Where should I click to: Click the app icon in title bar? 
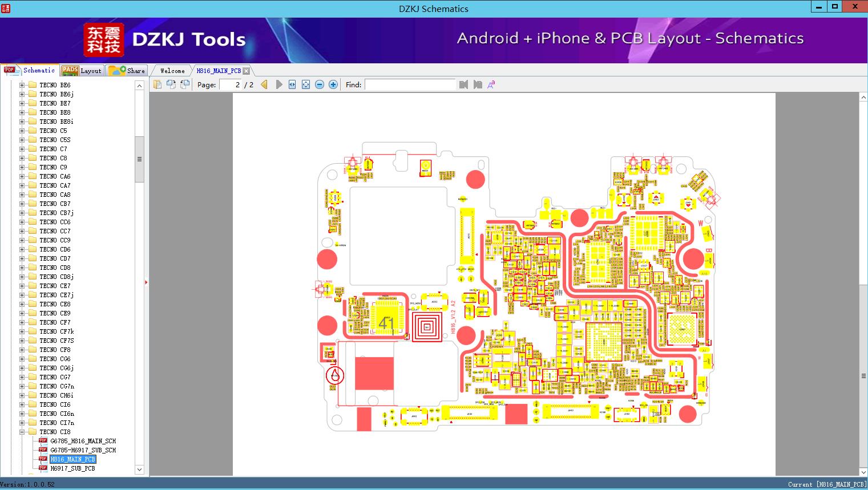pyautogui.click(x=5, y=8)
